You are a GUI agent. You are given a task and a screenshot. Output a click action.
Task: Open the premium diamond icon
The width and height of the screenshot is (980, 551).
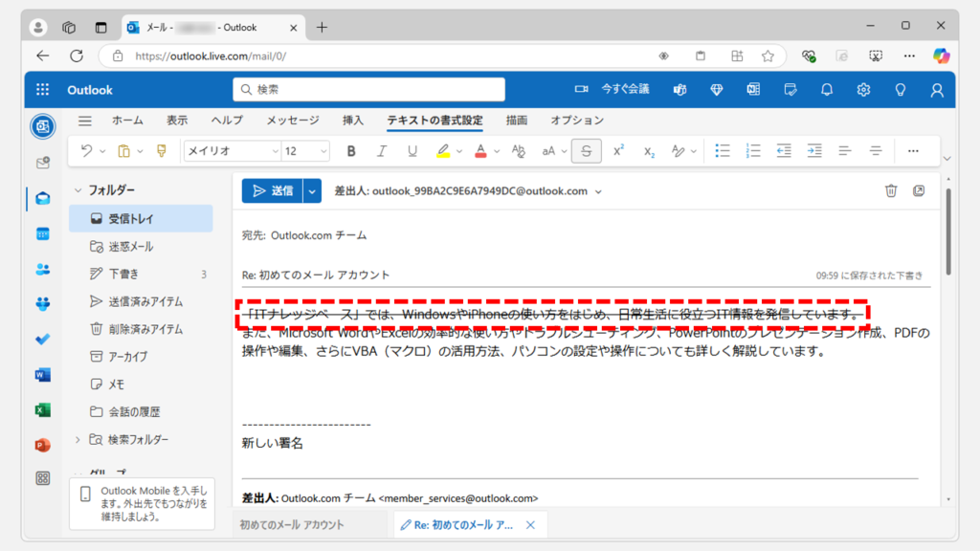[x=717, y=90]
